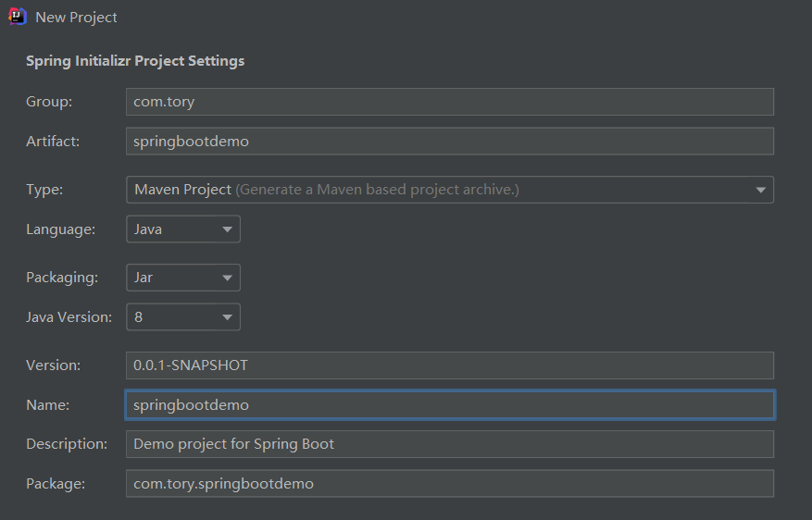
Task: Open the Packaging dropdown set to Jar
Action: [183, 278]
